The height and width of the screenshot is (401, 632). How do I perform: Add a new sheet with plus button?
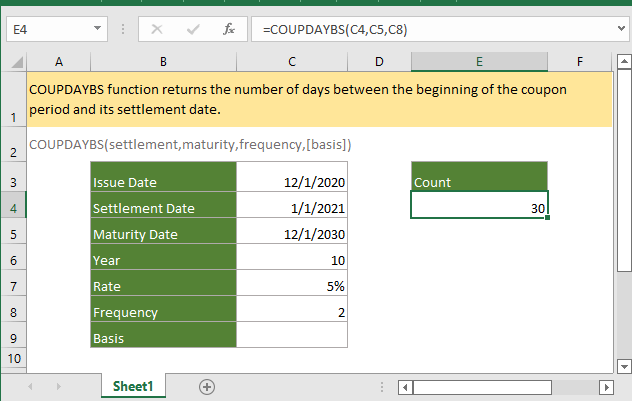(x=207, y=386)
